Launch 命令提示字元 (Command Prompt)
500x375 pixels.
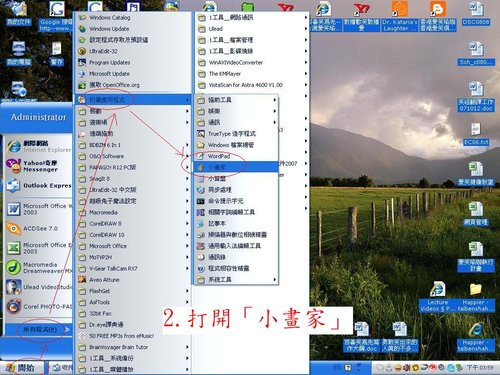(x=236, y=201)
